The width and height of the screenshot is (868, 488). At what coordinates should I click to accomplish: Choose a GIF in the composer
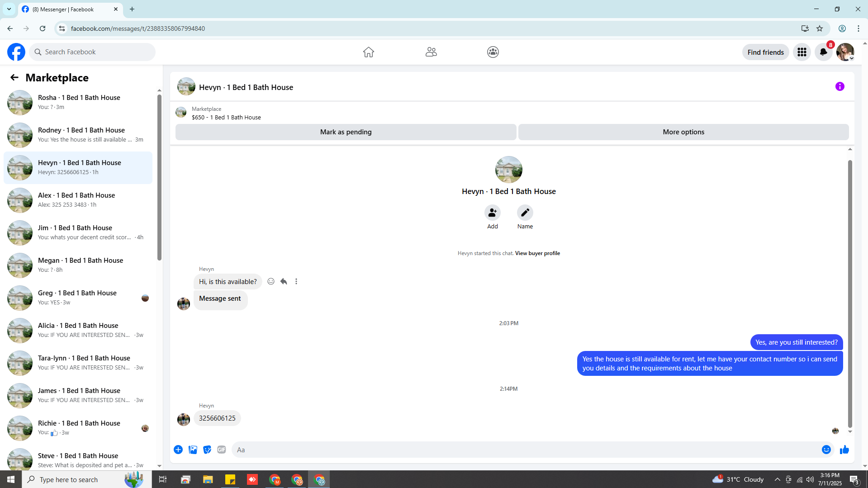click(x=222, y=450)
